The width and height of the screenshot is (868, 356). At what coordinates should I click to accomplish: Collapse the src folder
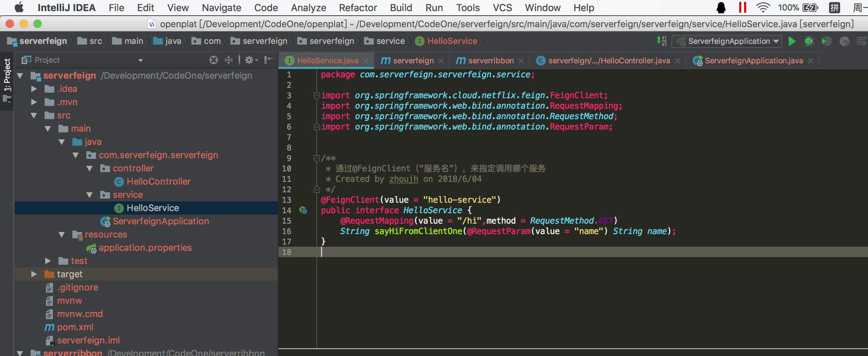coord(34,115)
